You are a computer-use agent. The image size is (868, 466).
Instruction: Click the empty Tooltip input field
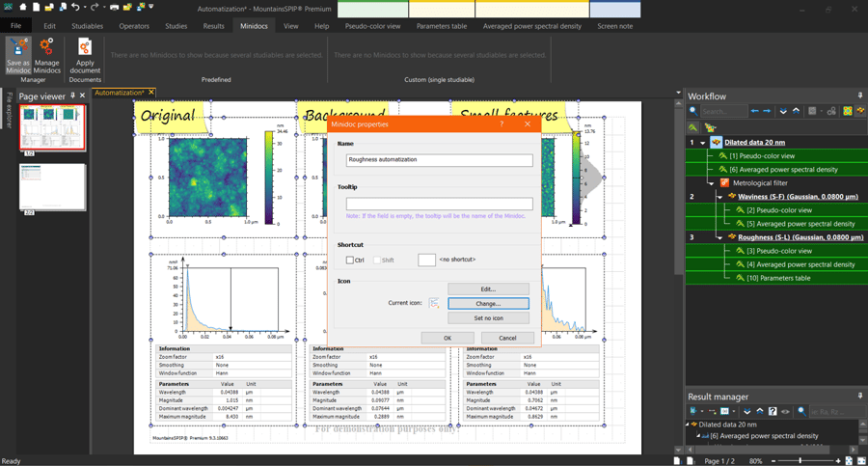tap(440, 204)
